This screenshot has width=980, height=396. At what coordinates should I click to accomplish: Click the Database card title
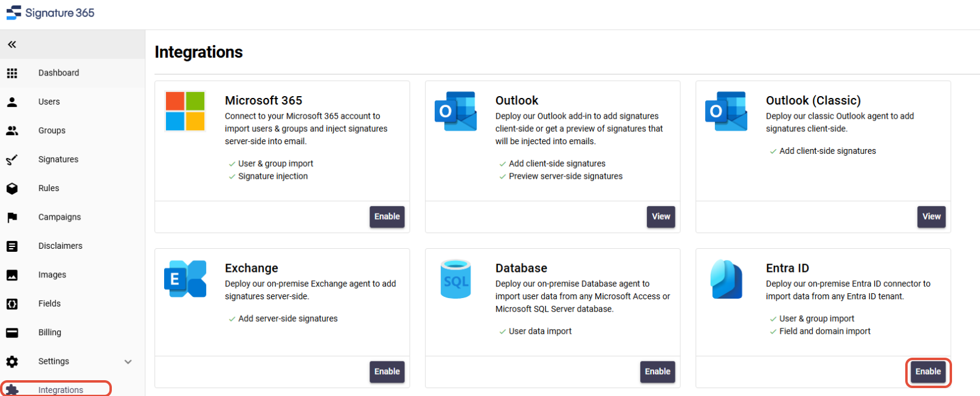522,268
